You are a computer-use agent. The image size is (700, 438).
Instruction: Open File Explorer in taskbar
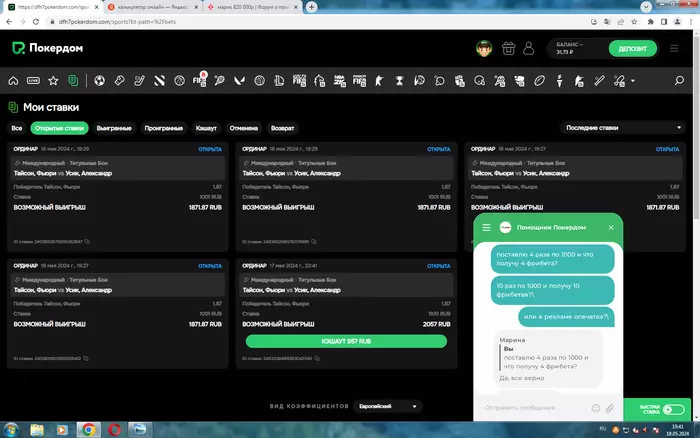pyautogui.click(x=37, y=430)
